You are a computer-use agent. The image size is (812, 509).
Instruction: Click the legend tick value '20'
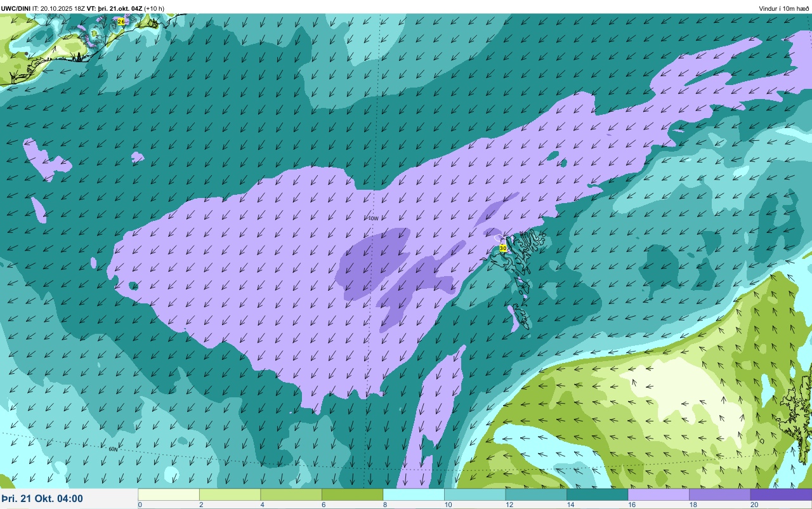click(754, 505)
